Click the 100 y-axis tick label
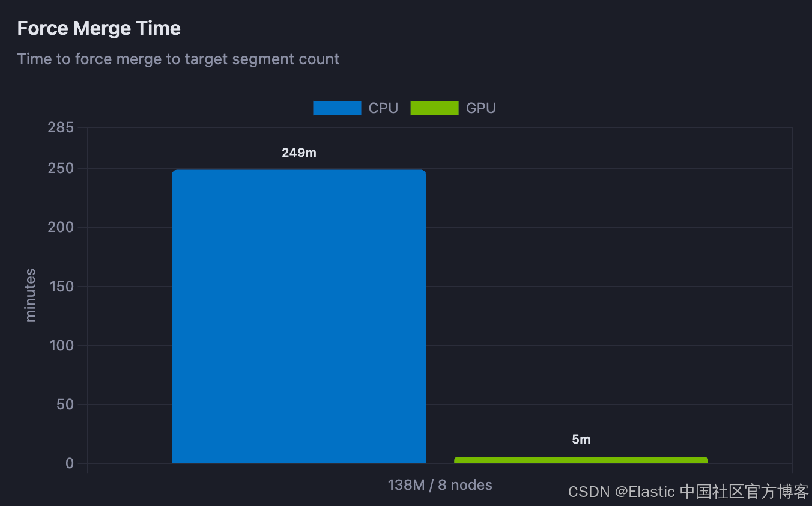The image size is (812, 506). [x=61, y=346]
